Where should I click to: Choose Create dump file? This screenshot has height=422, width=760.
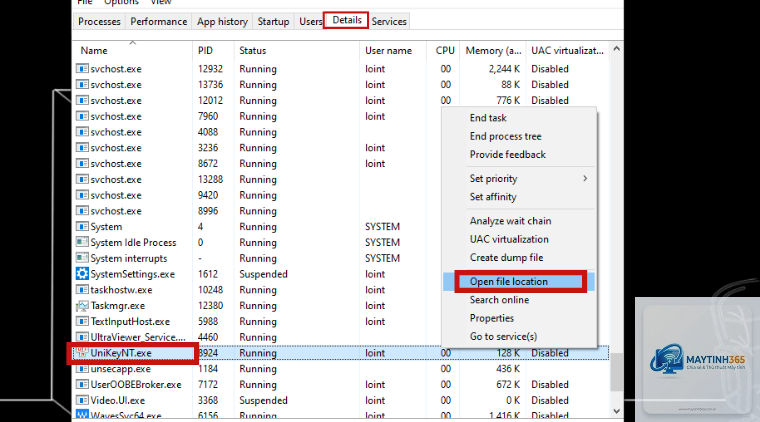(507, 258)
